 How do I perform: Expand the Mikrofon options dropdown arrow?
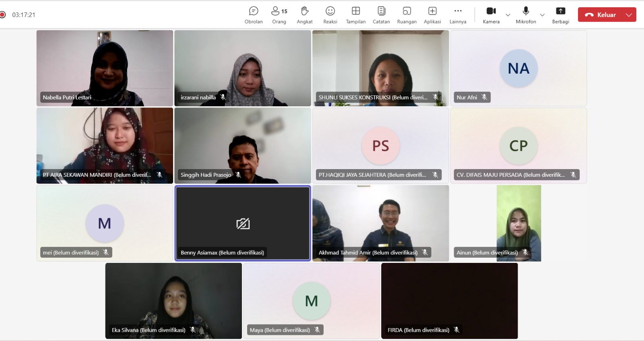542,15
